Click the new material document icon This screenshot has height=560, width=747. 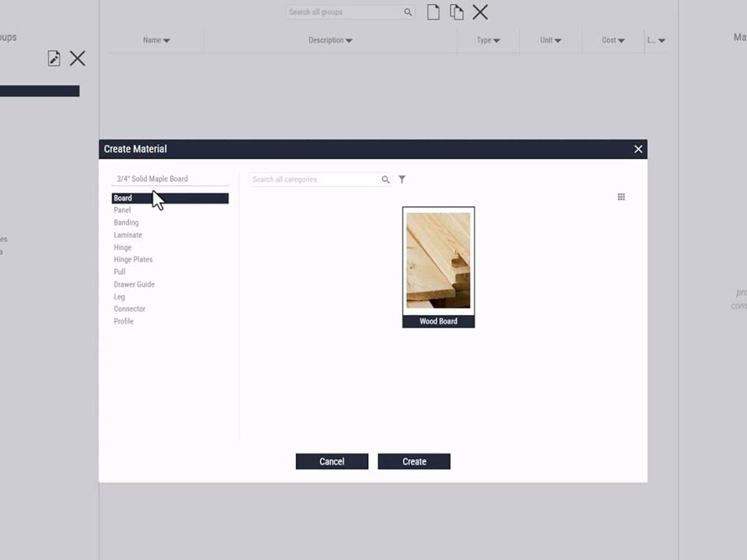click(x=433, y=12)
